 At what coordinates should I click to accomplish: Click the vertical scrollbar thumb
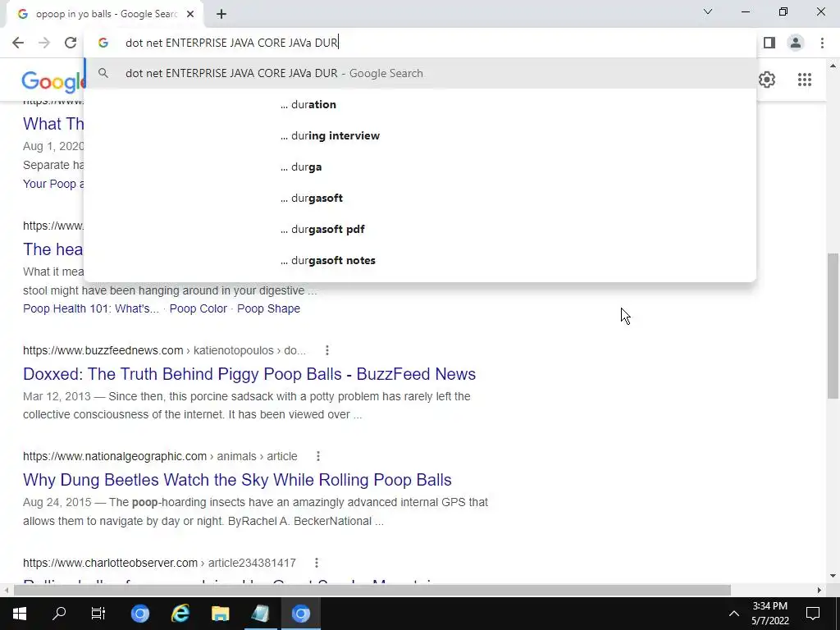pyautogui.click(x=833, y=325)
